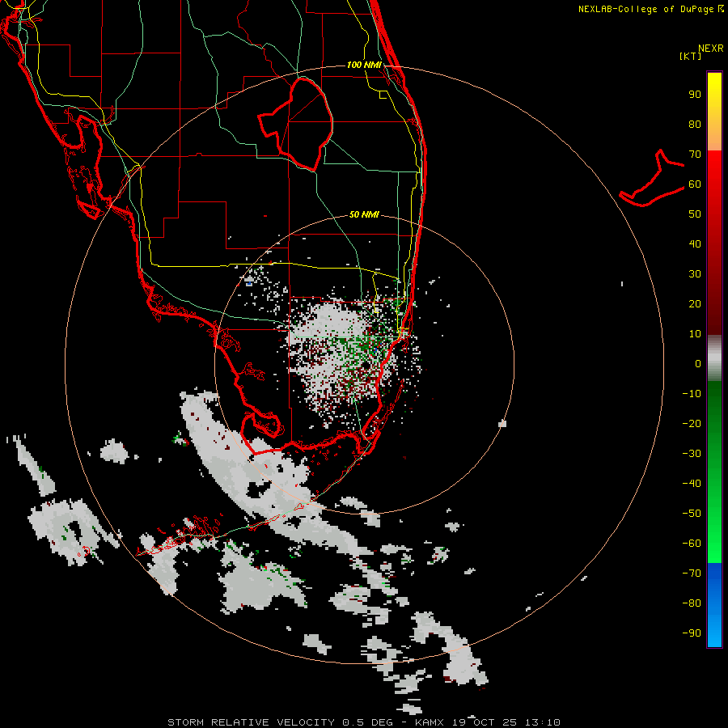728x728 pixels.
Task: Click the -20 value on the velocity scale
Action: (x=692, y=423)
